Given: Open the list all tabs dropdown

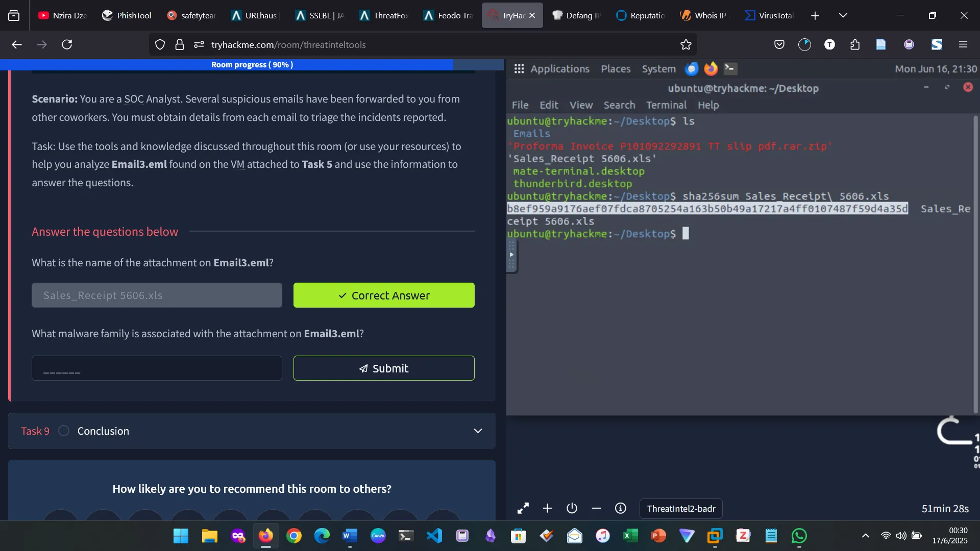Looking at the screenshot, I should pos(843,15).
